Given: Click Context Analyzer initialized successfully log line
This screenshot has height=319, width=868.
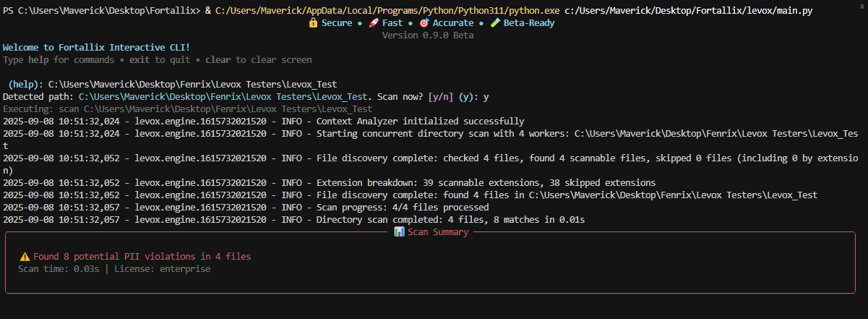Looking at the screenshot, I should (x=264, y=122).
